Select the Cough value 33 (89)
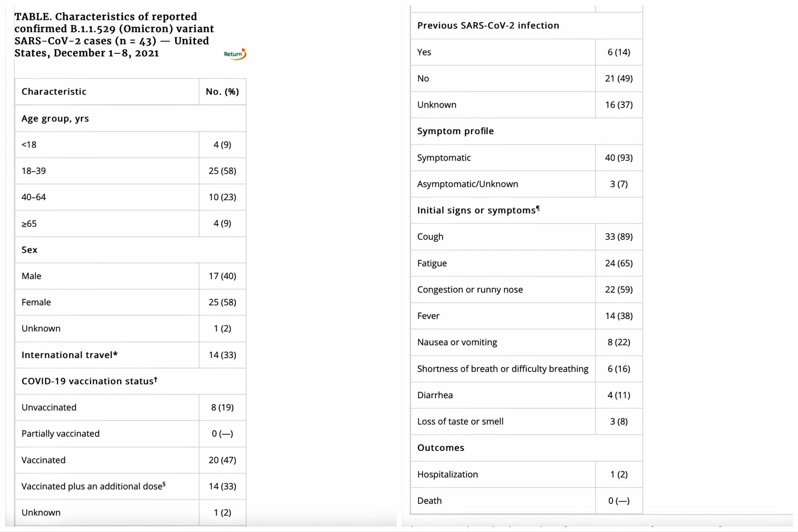798x532 pixels. [618, 237]
